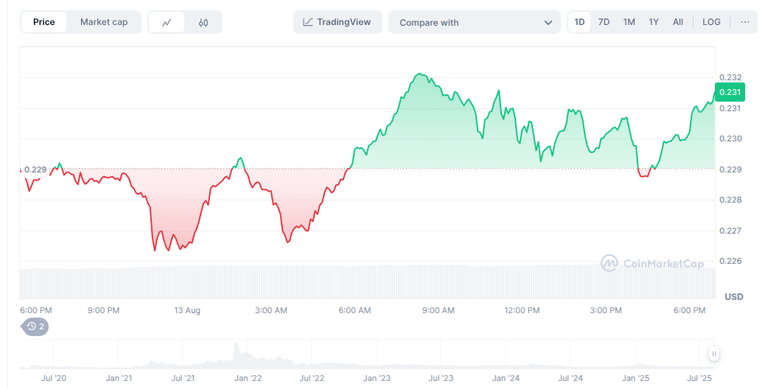Click the green 0.231 current price tag
Image resolution: width=768 pixels, height=389 pixels.
point(730,92)
